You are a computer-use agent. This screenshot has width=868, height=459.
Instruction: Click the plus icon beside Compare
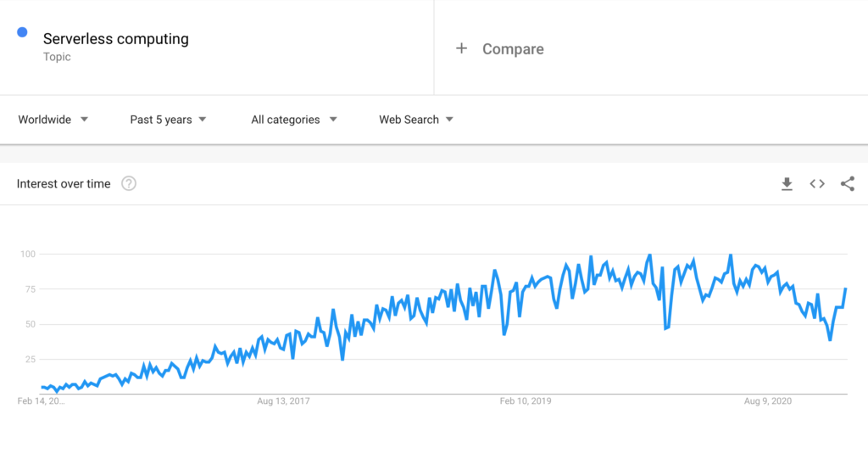pos(461,48)
